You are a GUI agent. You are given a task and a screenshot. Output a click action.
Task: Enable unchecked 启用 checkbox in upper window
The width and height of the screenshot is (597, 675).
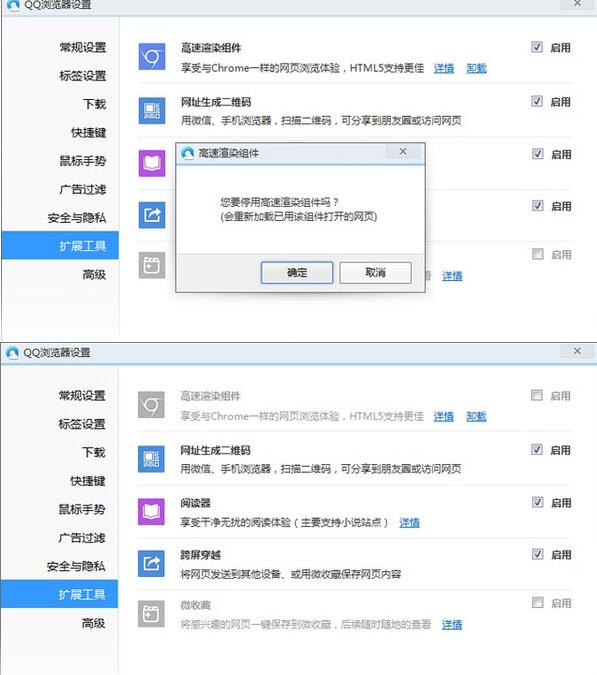click(537, 254)
